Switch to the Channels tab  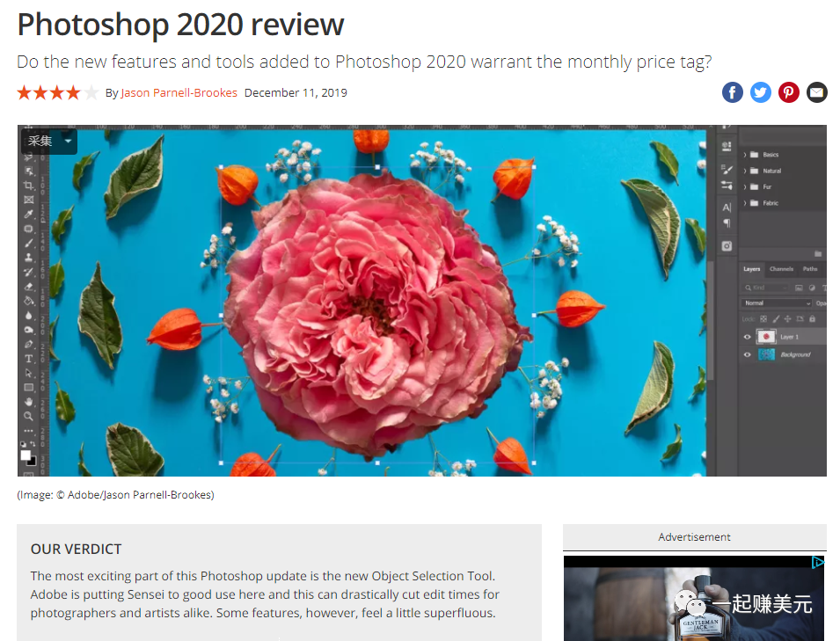(x=781, y=269)
